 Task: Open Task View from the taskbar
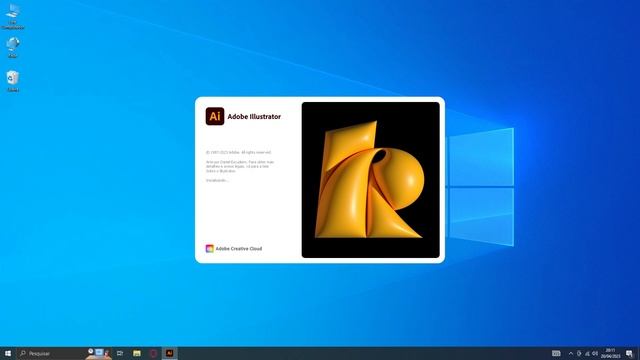pyautogui.click(x=120, y=353)
